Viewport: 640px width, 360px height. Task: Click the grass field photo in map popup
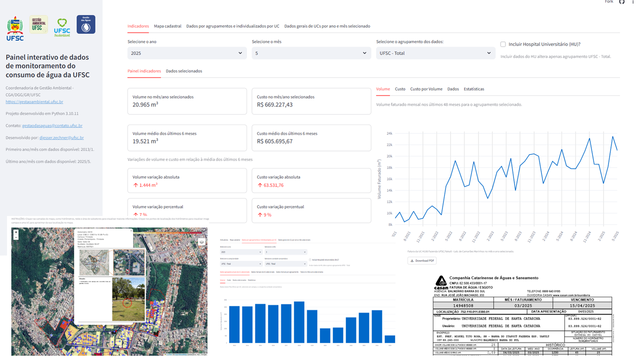tap(128, 299)
